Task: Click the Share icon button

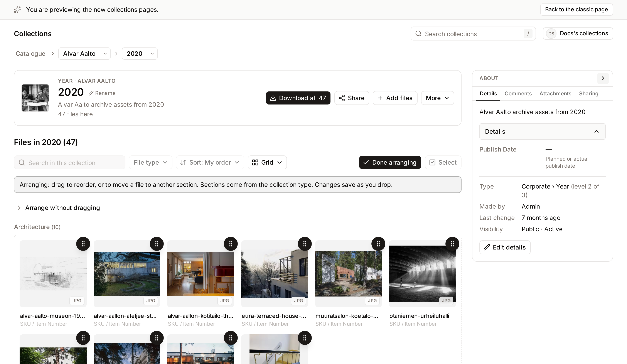Action: tap(352, 98)
